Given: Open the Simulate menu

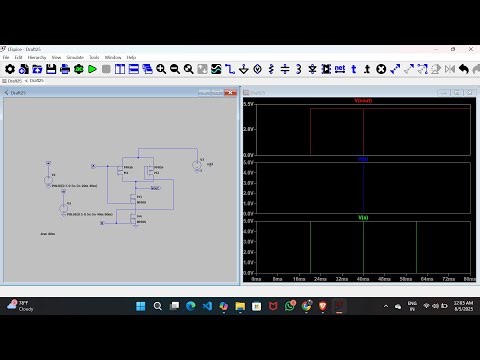Looking at the screenshot, I should coord(75,57).
